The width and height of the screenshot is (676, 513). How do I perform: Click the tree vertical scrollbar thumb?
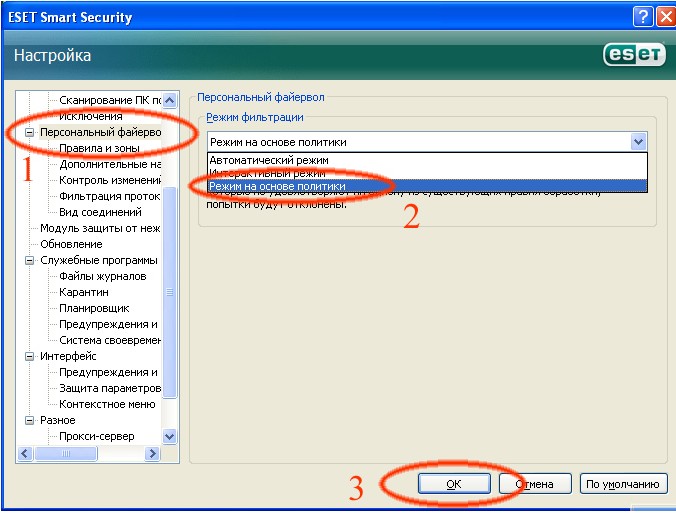point(170,292)
